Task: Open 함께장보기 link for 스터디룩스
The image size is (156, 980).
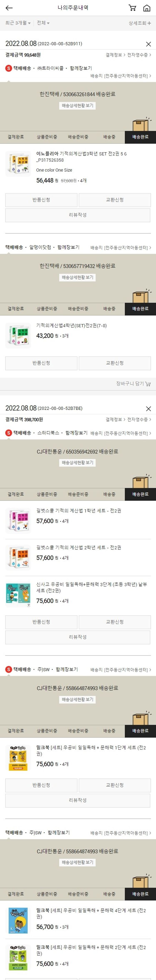Action: coord(76,433)
